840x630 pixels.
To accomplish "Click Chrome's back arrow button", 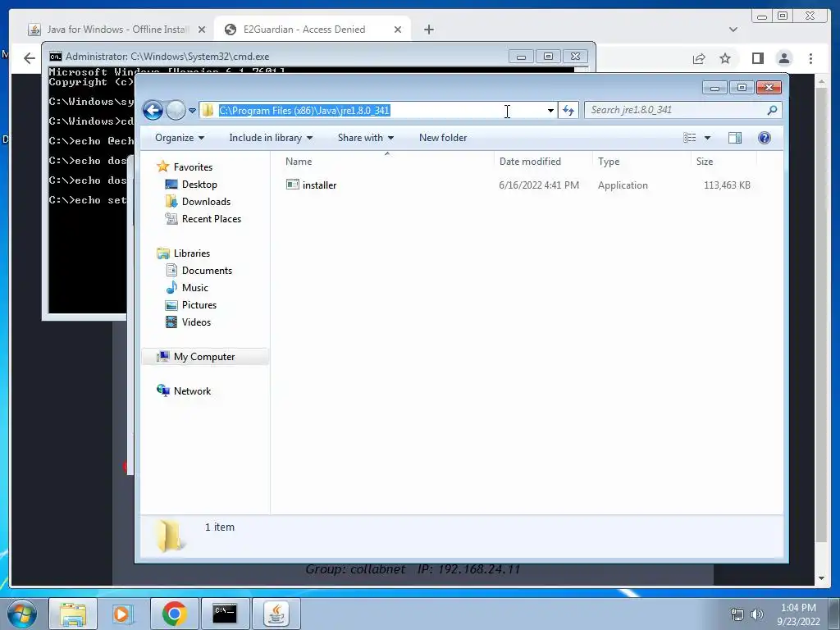I will [30, 58].
